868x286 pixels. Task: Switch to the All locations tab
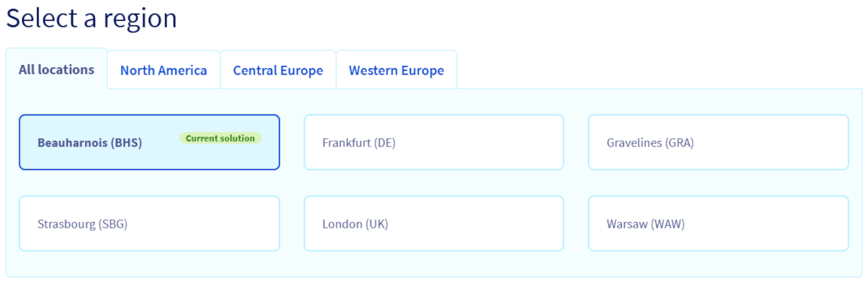[56, 69]
